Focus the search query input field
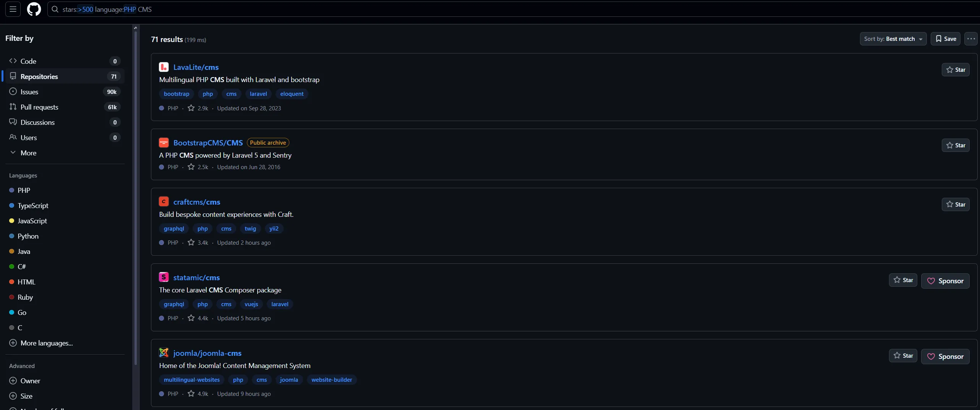 click(513, 9)
